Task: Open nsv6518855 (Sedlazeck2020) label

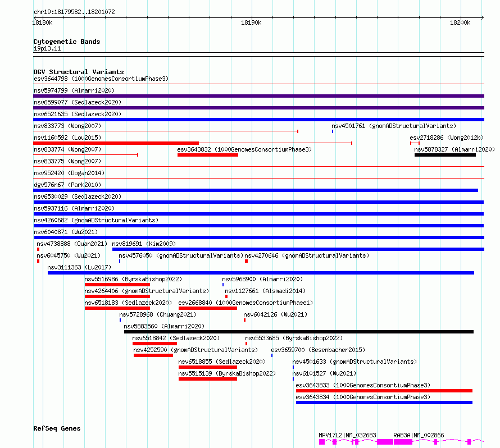Action: tap(222, 362)
